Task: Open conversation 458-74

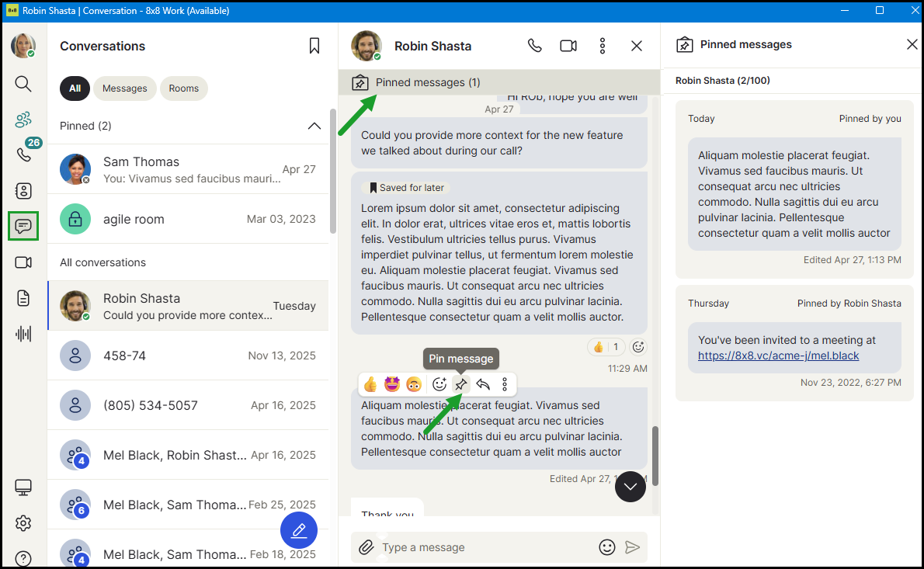Action: 188,356
